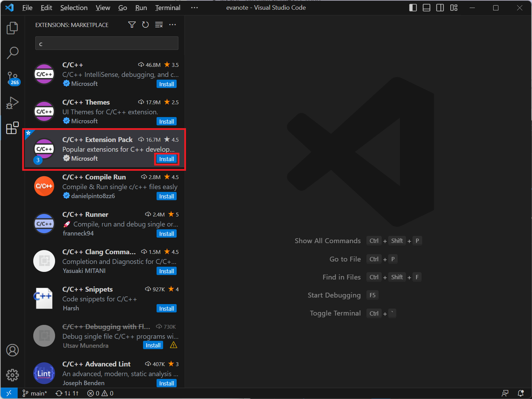Focus the extensions search input field
The width and height of the screenshot is (532, 399).
[107, 44]
